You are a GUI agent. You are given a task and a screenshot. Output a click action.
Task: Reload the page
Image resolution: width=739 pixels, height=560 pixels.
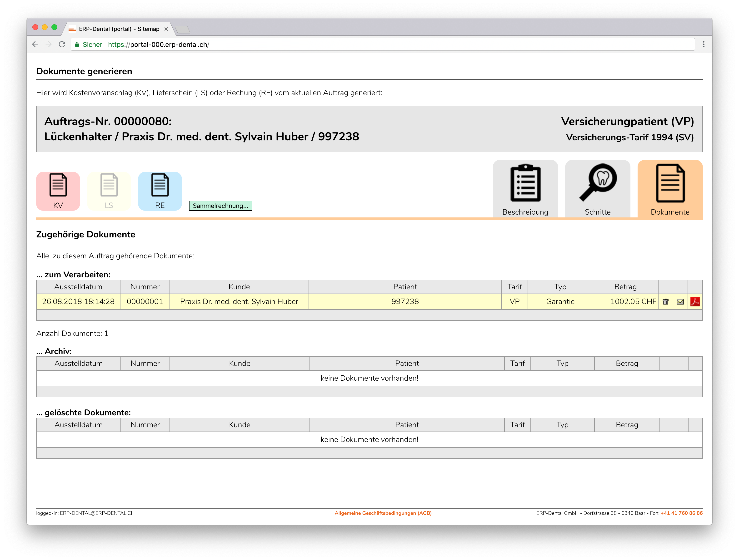[62, 44]
